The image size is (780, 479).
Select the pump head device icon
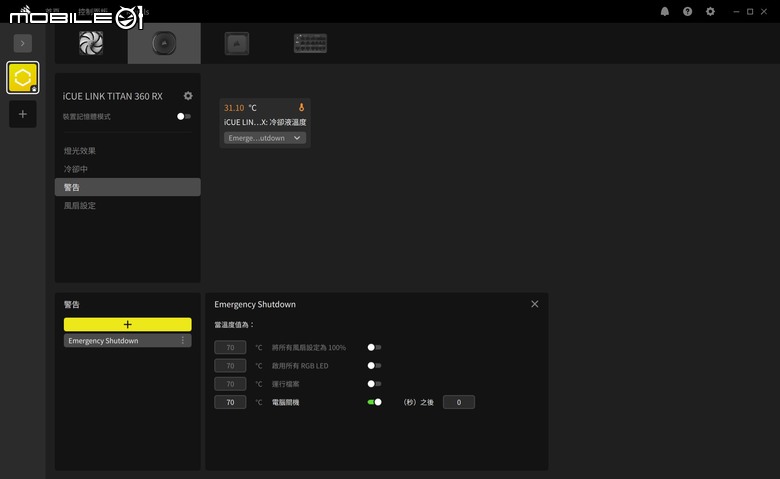click(164, 43)
